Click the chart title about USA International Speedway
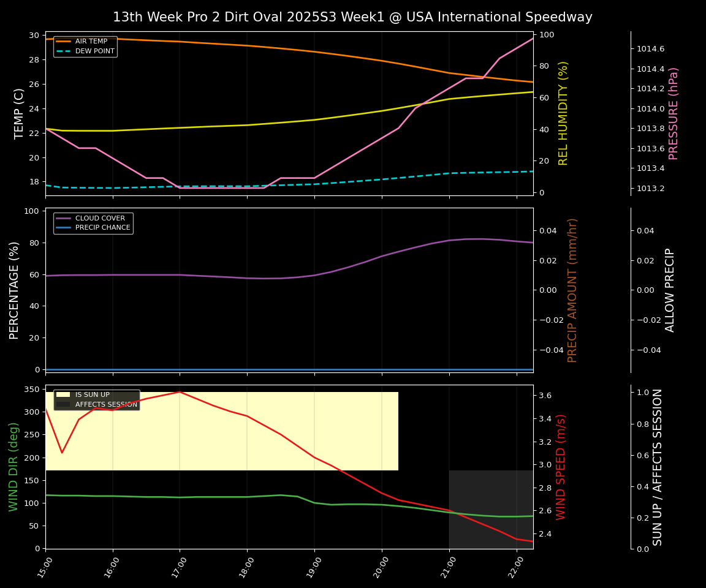The image size is (706, 588). (x=352, y=17)
